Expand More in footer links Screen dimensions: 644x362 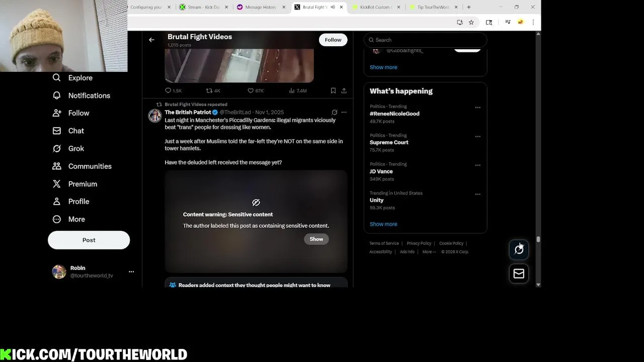[x=429, y=252]
